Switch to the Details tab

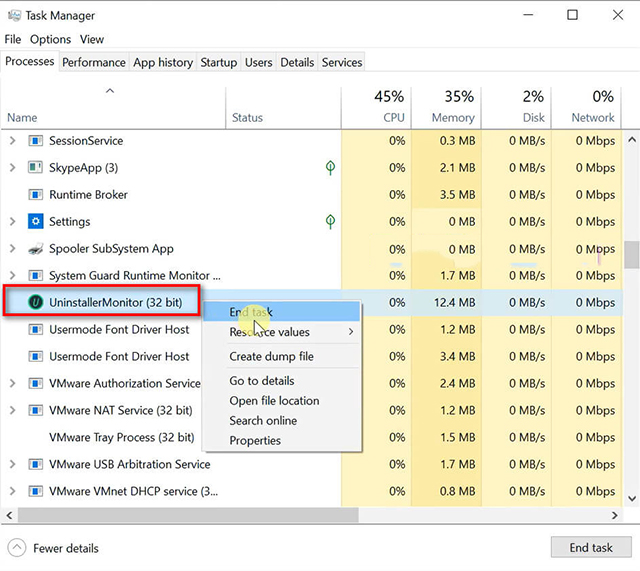click(297, 62)
